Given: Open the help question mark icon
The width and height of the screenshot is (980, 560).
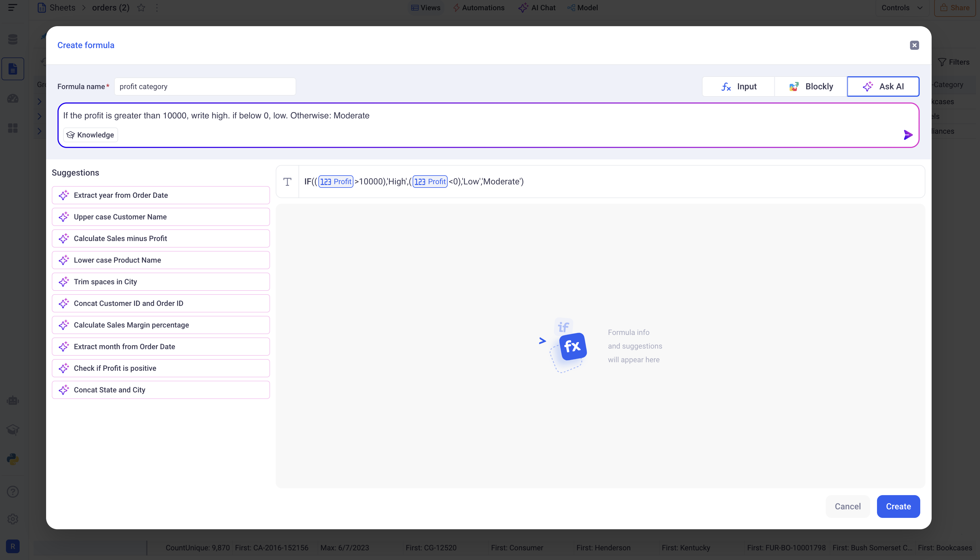Looking at the screenshot, I should pos(13,491).
